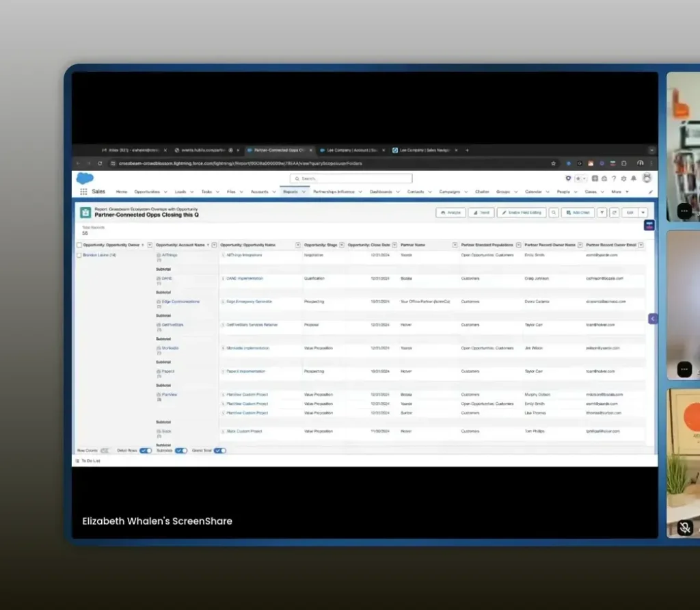
Task: Click the report refresh icon
Action: pyautogui.click(x=614, y=213)
